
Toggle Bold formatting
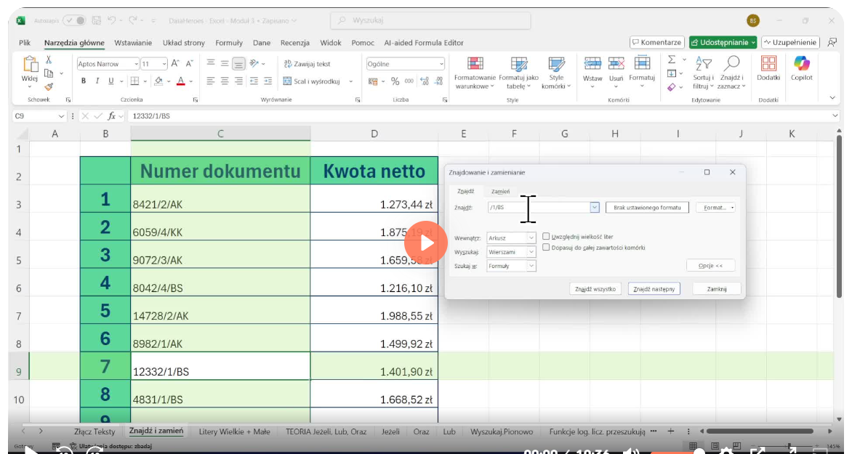coord(84,81)
